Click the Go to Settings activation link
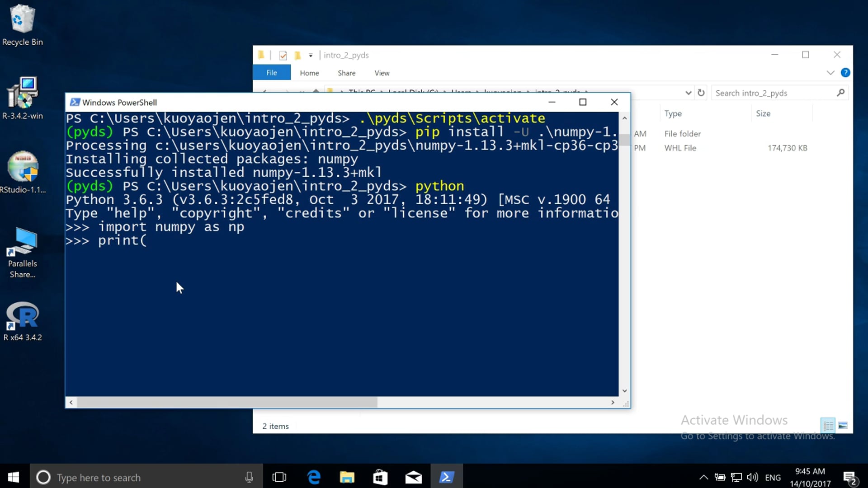The image size is (868, 488). [758, 436]
